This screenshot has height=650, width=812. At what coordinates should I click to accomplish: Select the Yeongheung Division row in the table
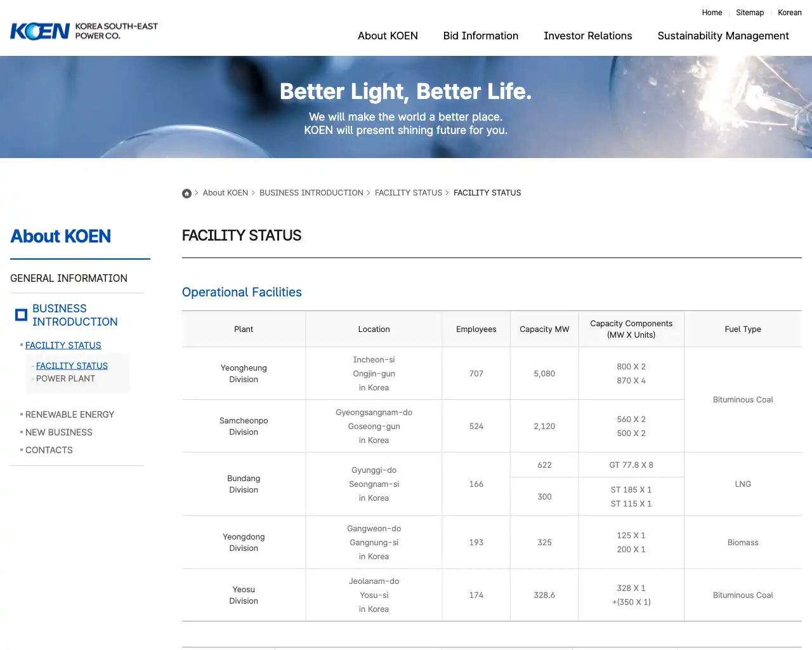[x=244, y=373]
